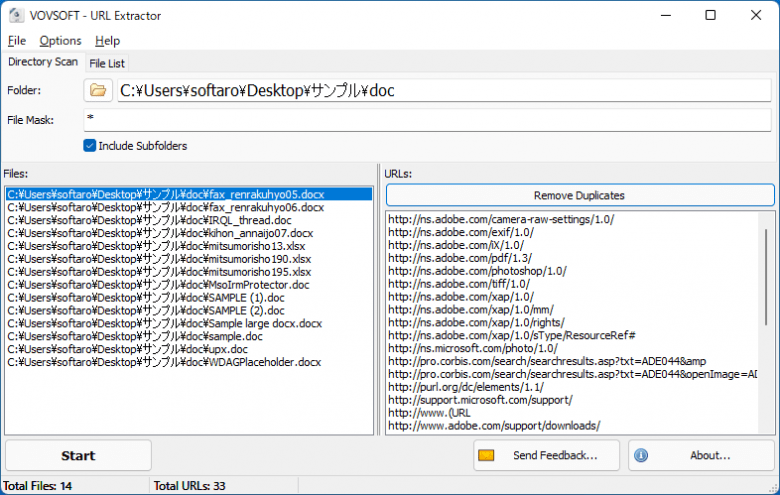This screenshot has width=780, height=495.
Task: Click the support.microsoft.com/support/ URL
Action: coord(480,400)
